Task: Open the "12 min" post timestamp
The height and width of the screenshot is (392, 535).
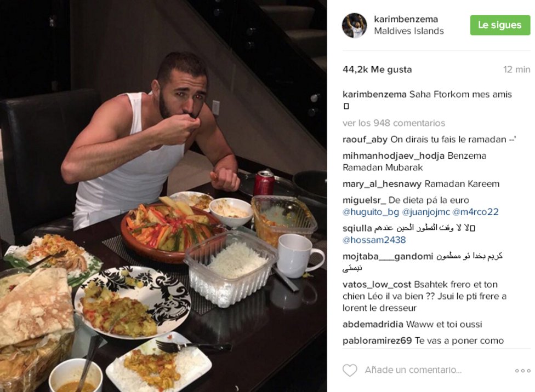Action: pyautogui.click(x=516, y=70)
